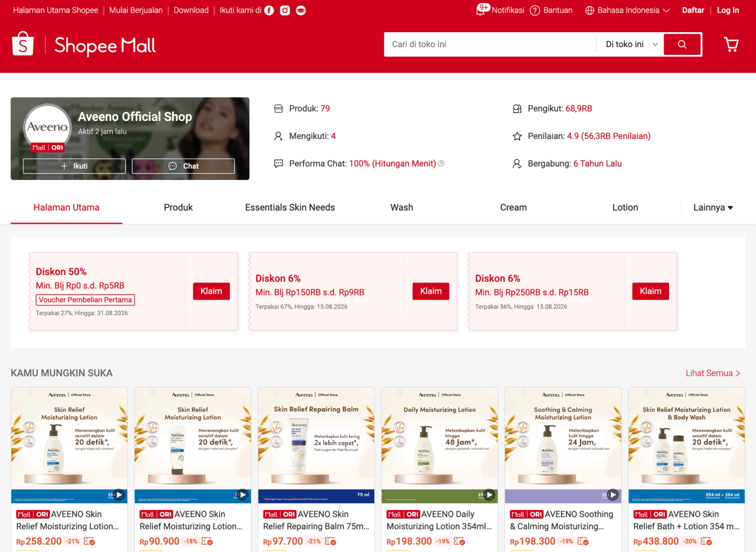Click the globe language icon
The width and height of the screenshot is (756, 552).
590,10
